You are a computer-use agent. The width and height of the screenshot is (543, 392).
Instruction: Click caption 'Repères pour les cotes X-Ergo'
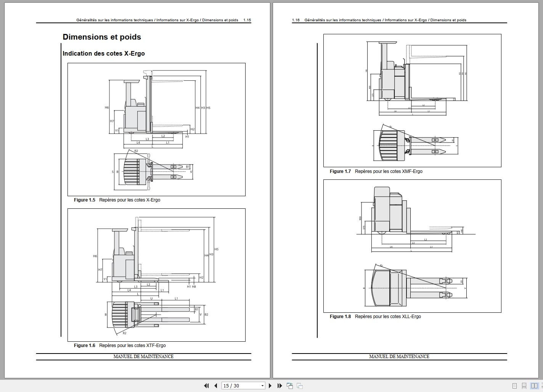[x=130, y=200]
